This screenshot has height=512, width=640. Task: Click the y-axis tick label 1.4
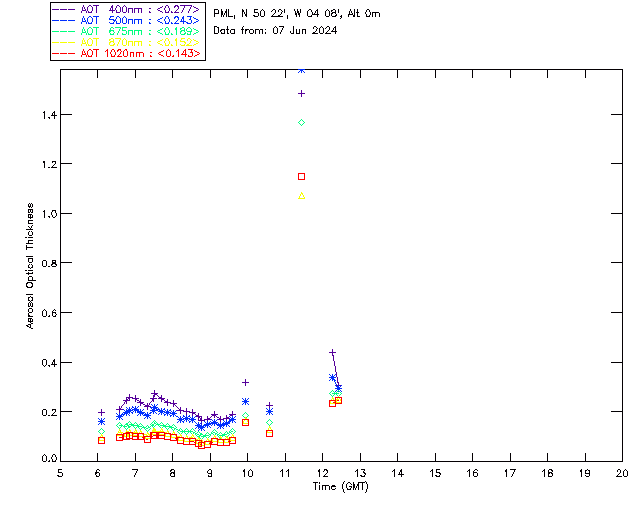tap(49, 115)
